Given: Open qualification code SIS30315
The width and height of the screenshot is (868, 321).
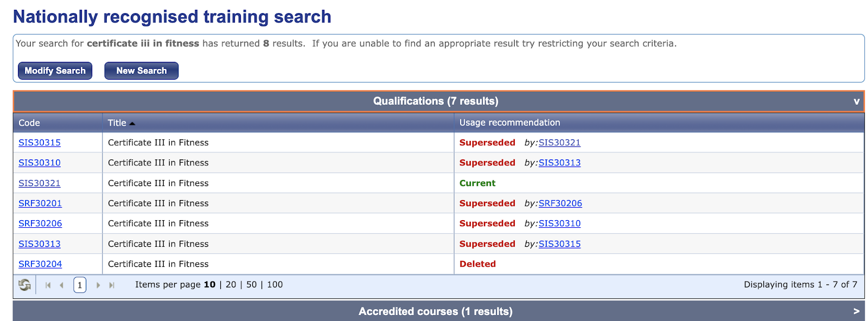Looking at the screenshot, I should tap(40, 143).
